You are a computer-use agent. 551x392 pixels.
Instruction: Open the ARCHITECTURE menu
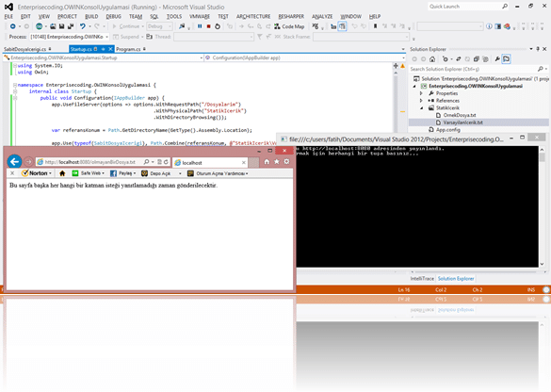click(253, 17)
